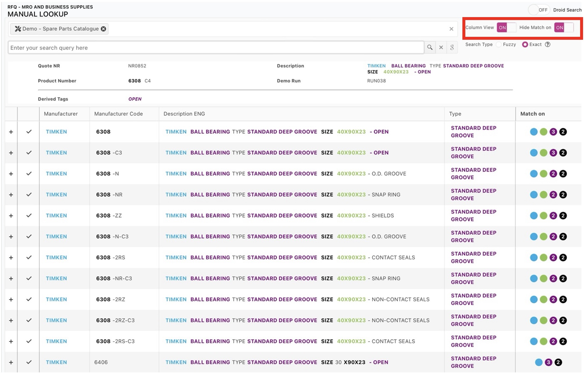The width and height of the screenshot is (588, 376).
Task: Click the check mark in the plain 6308 row
Action: pyautogui.click(x=29, y=132)
